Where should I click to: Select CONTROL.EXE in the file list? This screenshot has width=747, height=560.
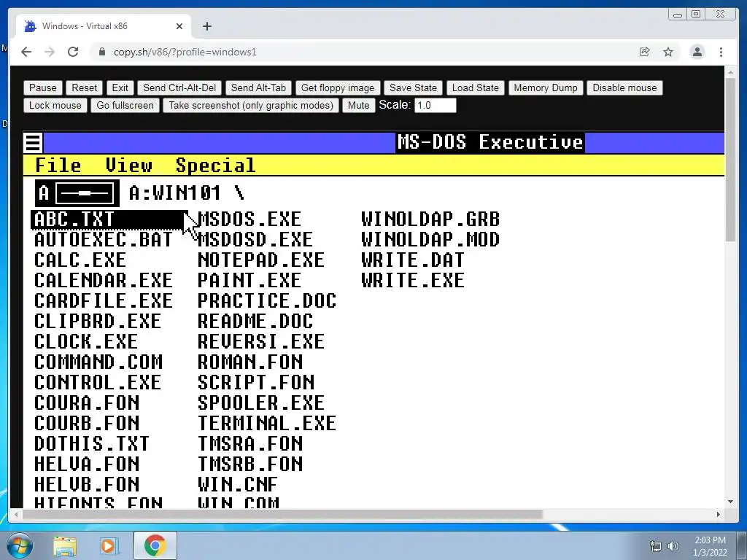click(98, 383)
